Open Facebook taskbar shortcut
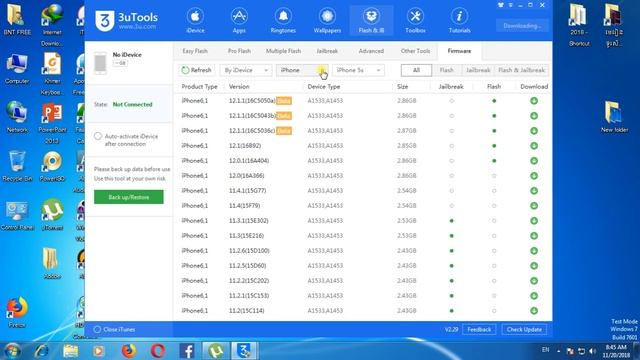This screenshot has width=640, height=360. point(187,351)
